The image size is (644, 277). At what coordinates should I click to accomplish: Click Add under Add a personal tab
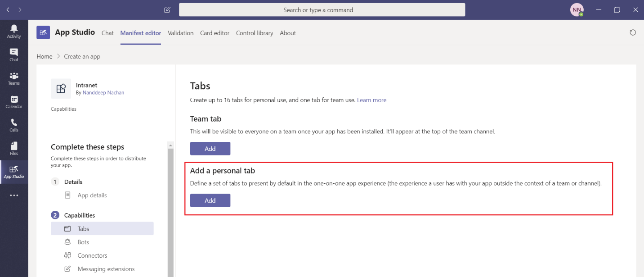click(210, 200)
